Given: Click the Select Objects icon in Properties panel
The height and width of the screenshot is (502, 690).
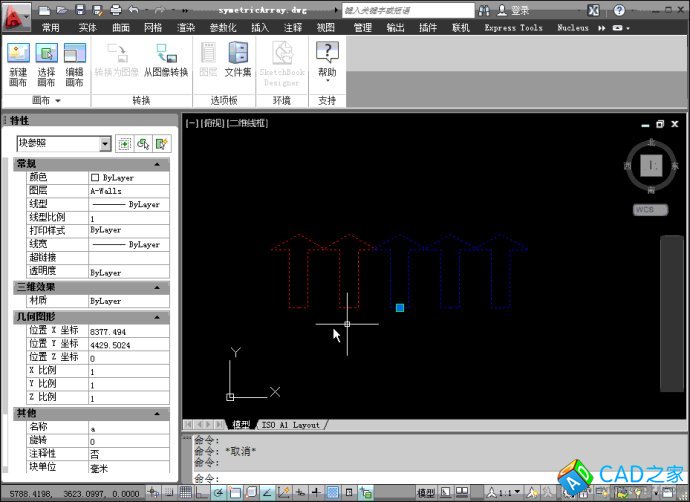Looking at the screenshot, I should point(143,144).
